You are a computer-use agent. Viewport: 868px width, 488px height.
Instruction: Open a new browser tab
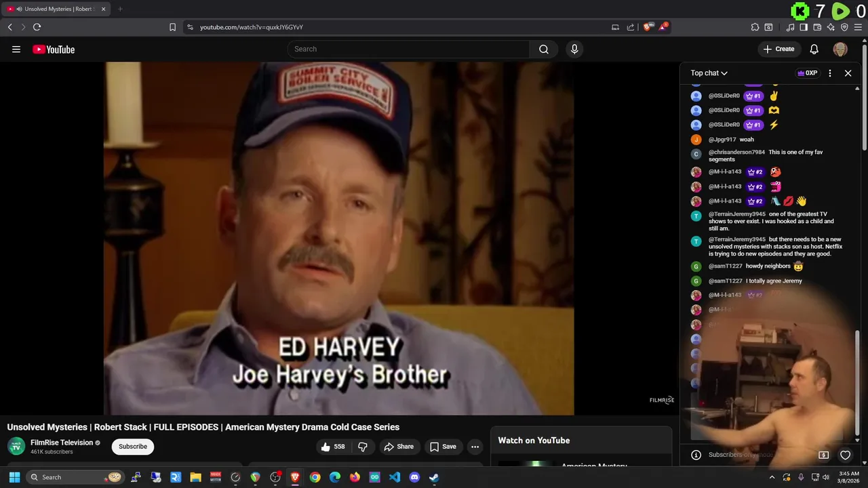120,9
